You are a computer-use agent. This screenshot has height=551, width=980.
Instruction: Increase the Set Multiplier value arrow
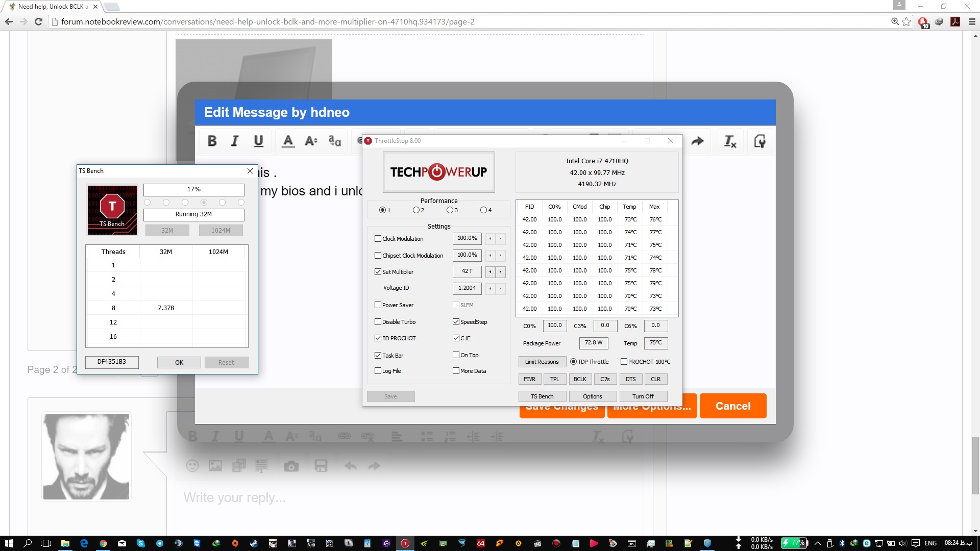500,272
